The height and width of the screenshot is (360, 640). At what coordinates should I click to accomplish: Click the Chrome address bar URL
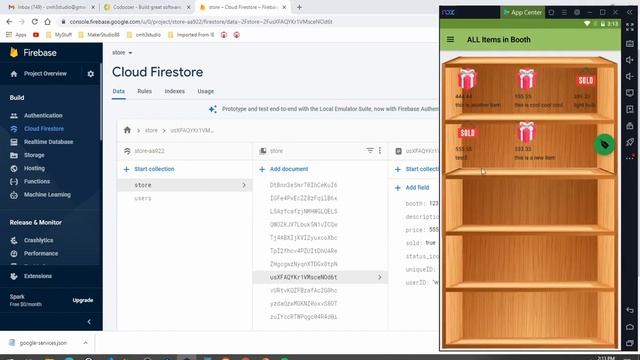[201, 22]
